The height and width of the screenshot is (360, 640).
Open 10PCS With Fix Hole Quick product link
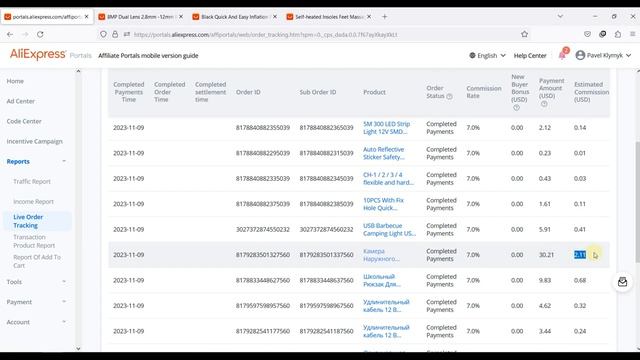click(x=383, y=204)
